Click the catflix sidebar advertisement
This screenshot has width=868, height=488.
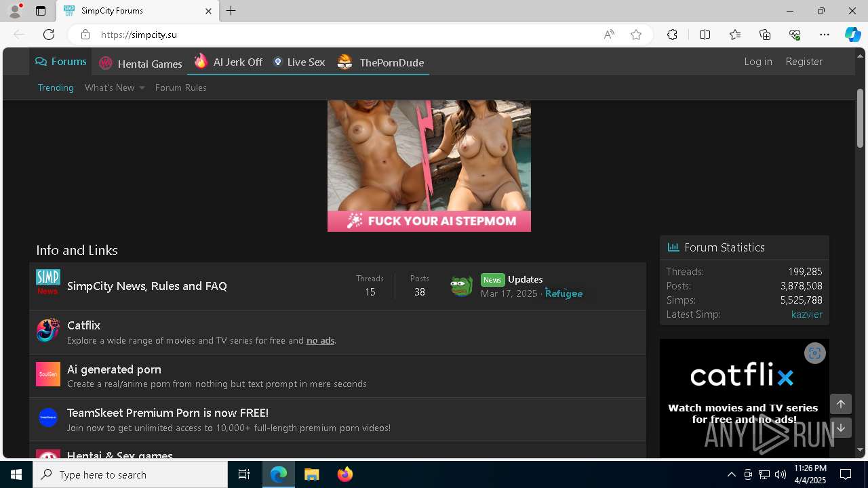745,399
